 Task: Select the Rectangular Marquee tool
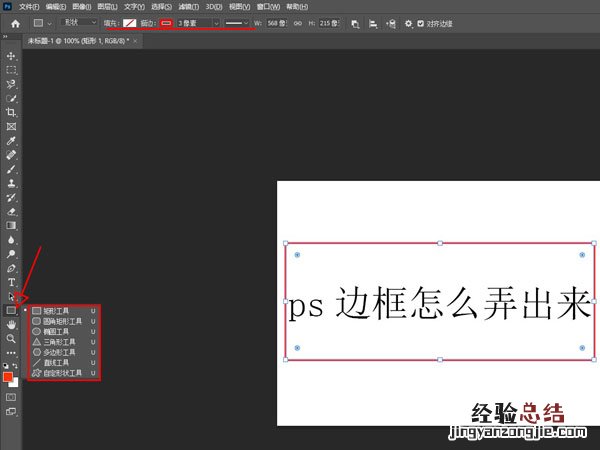coord(12,70)
